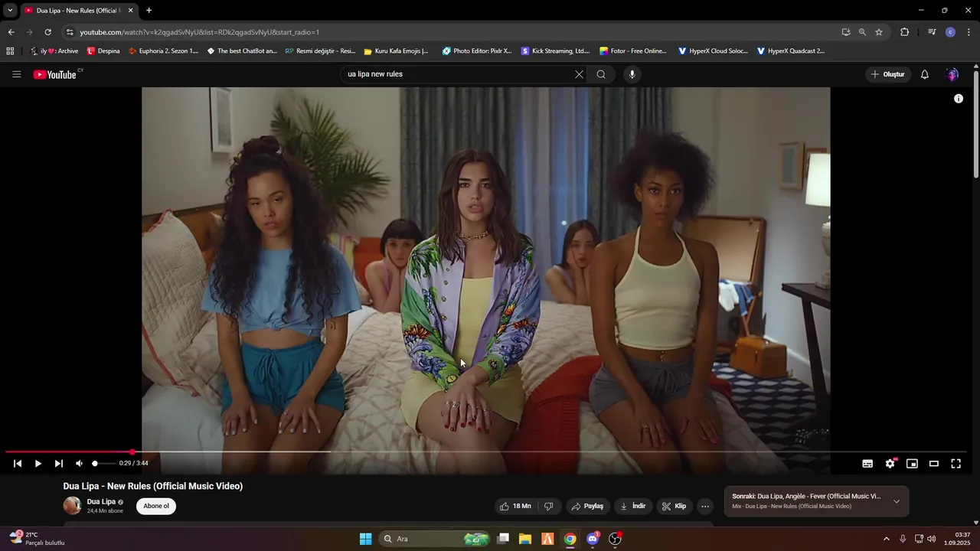Run search with the magnifier button

(601, 74)
